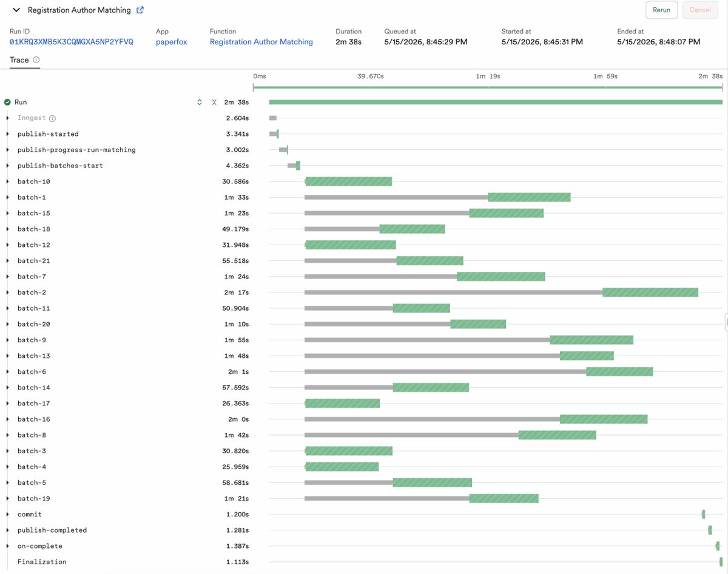The height and width of the screenshot is (574, 728).
Task: Select the batch-6 row label
Action: 32,372
